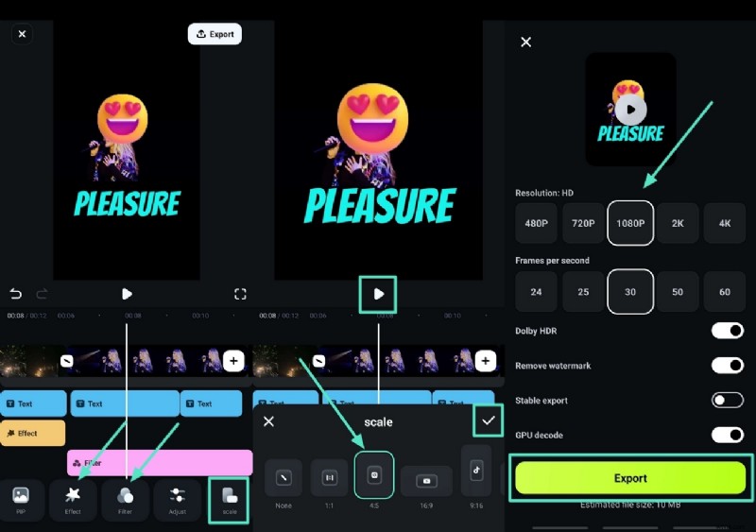
Task: Select the pink Filter clip on timeline
Action: point(160,463)
